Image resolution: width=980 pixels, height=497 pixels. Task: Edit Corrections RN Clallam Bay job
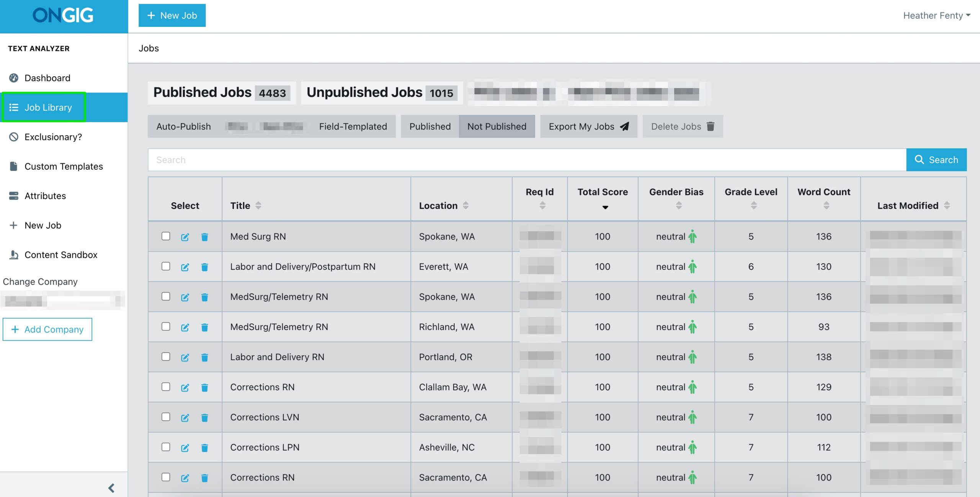pos(185,388)
